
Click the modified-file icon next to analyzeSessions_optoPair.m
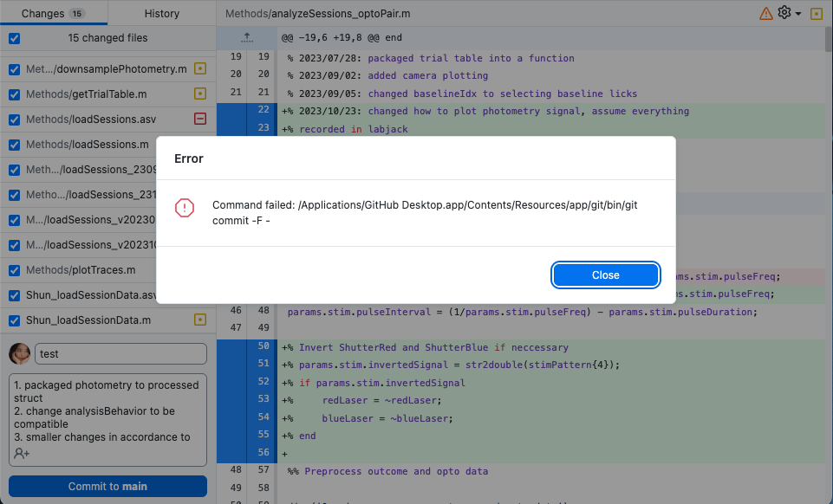pos(816,13)
